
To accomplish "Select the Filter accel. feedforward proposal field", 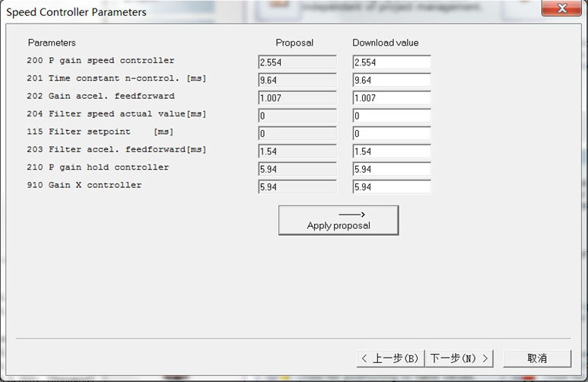I will 297,151.
